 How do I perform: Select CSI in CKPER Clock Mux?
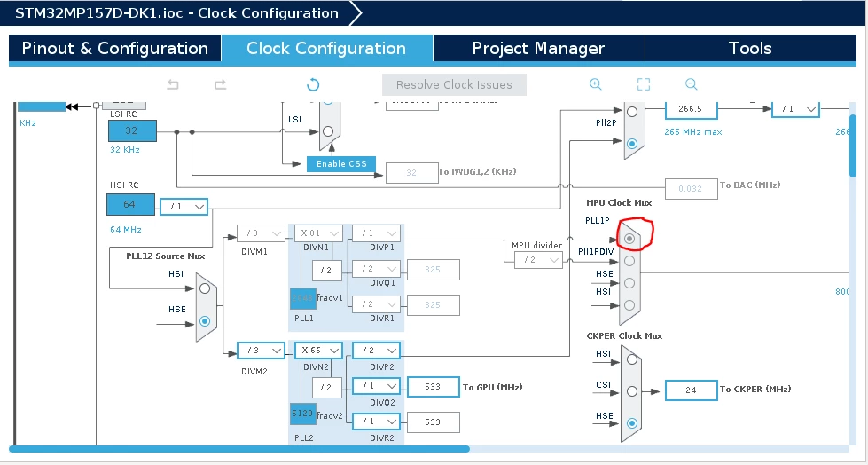pyautogui.click(x=632, y=391)
